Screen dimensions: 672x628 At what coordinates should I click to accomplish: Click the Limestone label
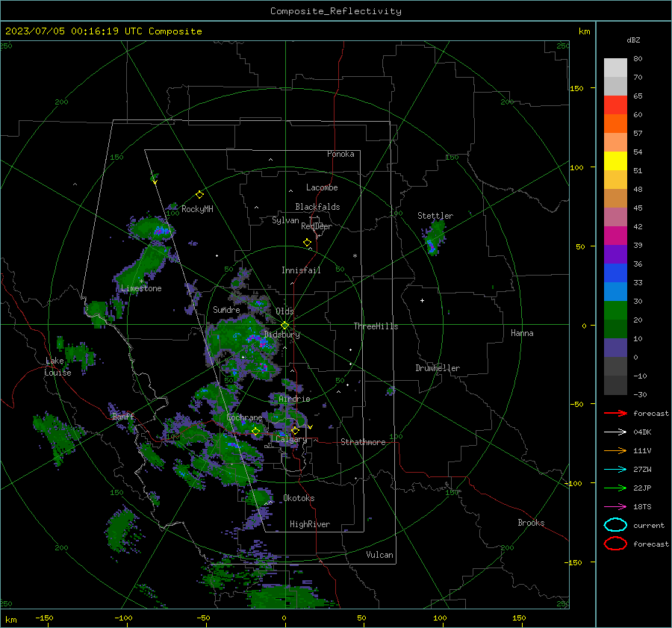[141, 288]
